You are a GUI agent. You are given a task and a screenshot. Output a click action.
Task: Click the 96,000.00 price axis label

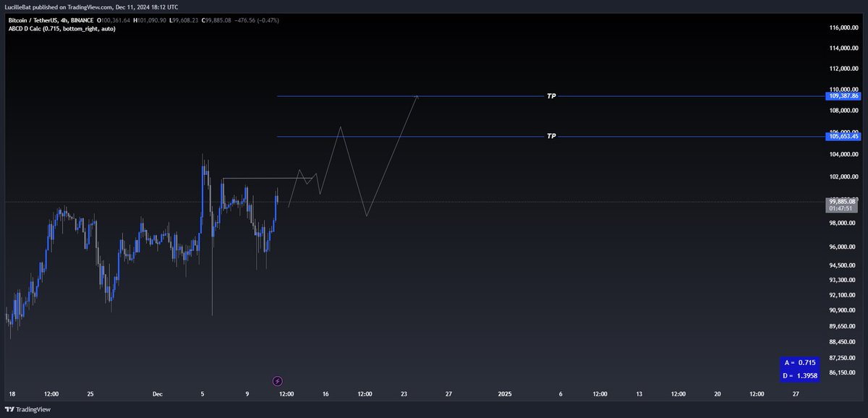click(844, 247)
